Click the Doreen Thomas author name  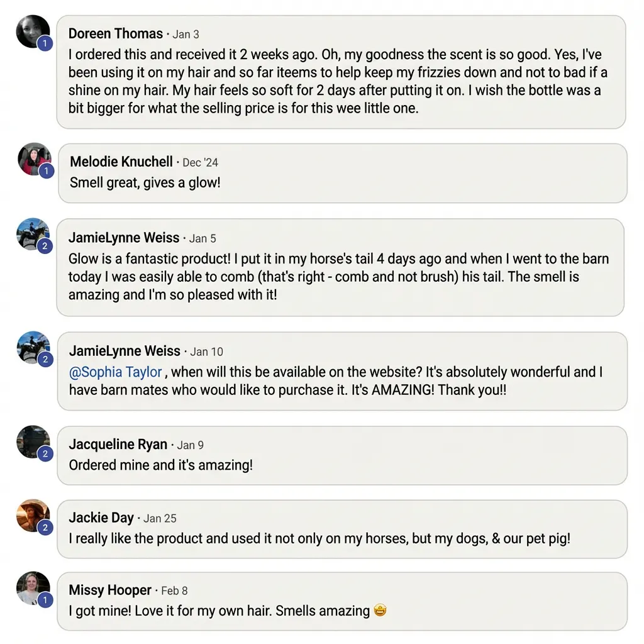point(116,33)
